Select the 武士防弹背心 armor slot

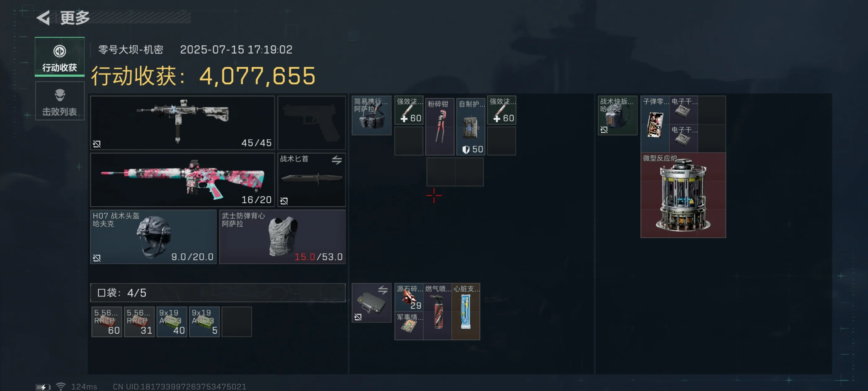tap(282, 236)
